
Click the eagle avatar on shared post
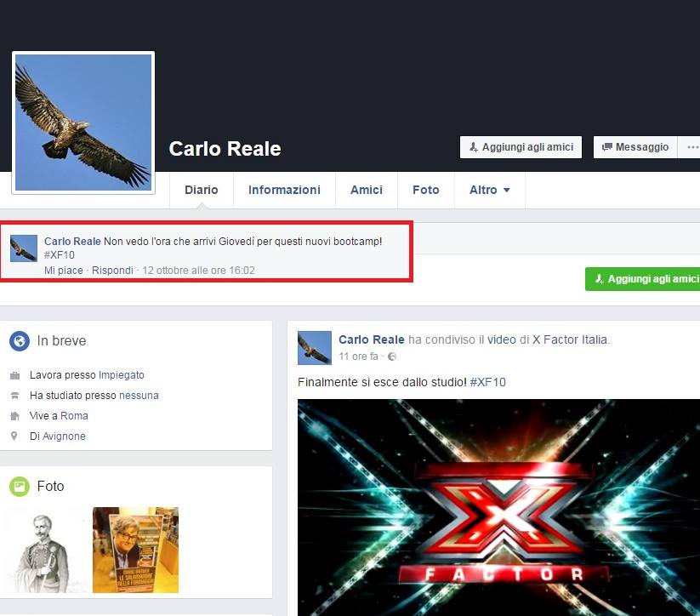[314, 348]
